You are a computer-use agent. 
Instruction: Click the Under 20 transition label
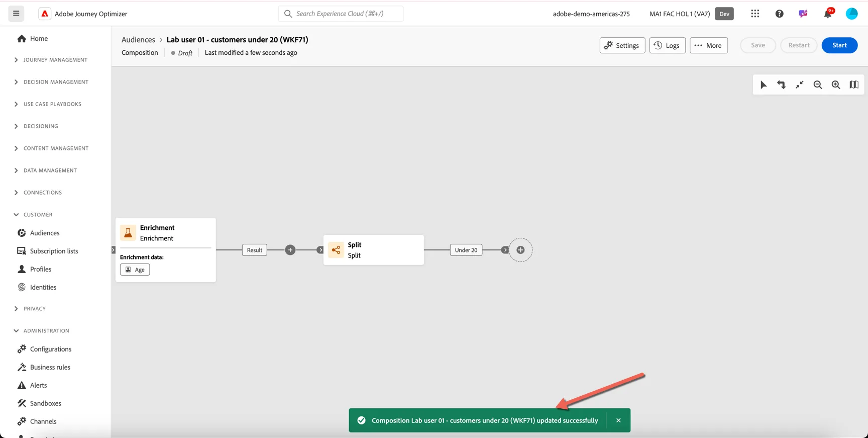tap(466, 250)
